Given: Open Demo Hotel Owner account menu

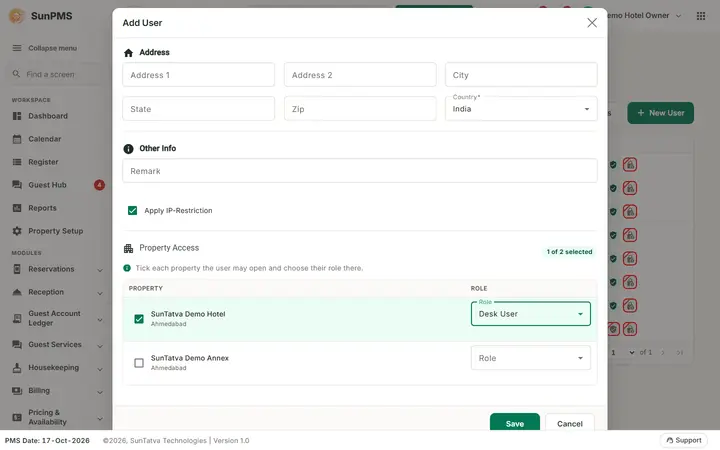Looking at the screenshot, I should (x=644, y=16).
